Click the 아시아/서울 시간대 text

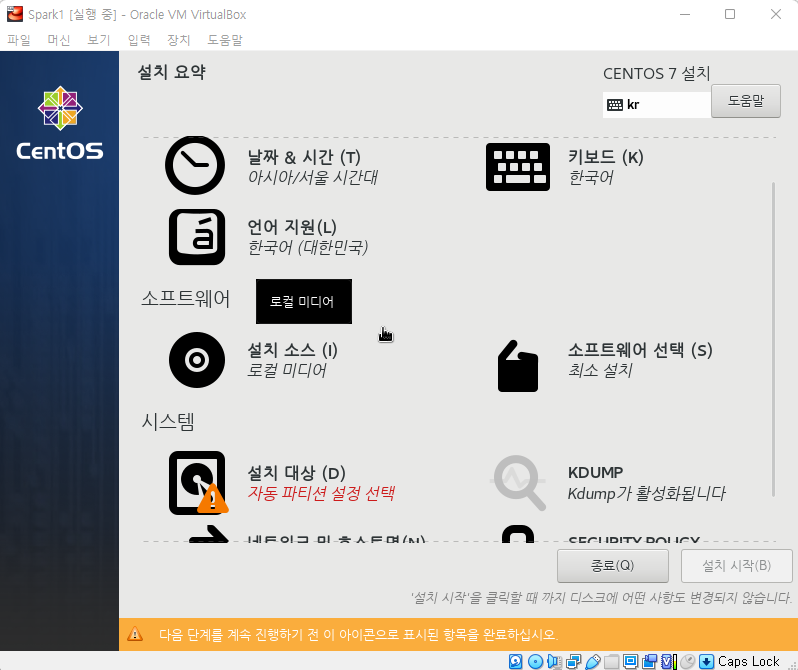click(x=312, y=177)
